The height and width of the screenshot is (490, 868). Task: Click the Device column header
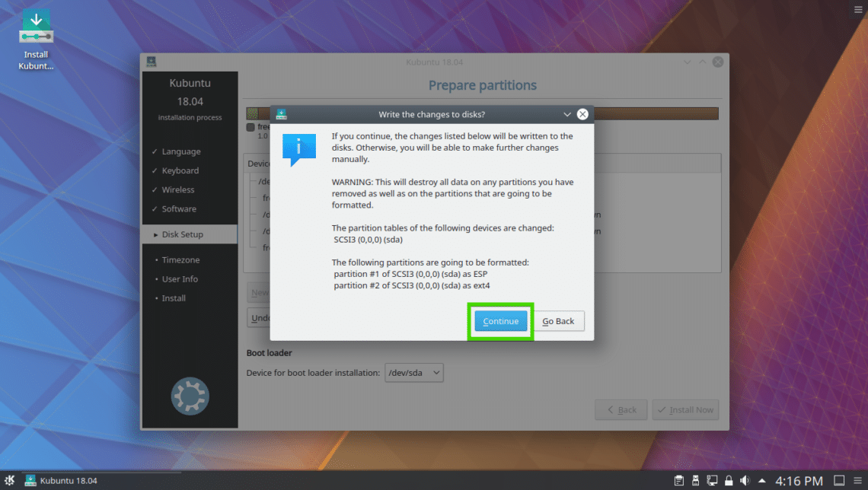(x=259, y=164)
